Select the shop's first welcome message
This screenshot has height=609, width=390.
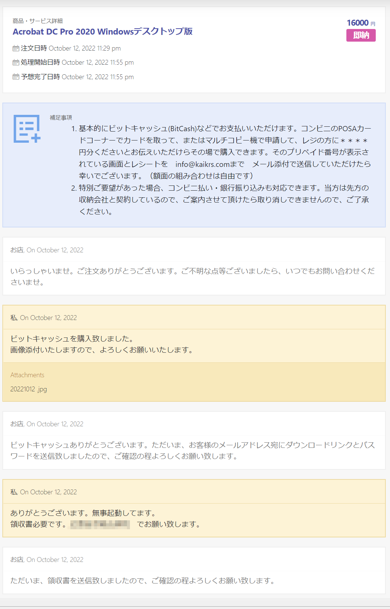point(193,277)
